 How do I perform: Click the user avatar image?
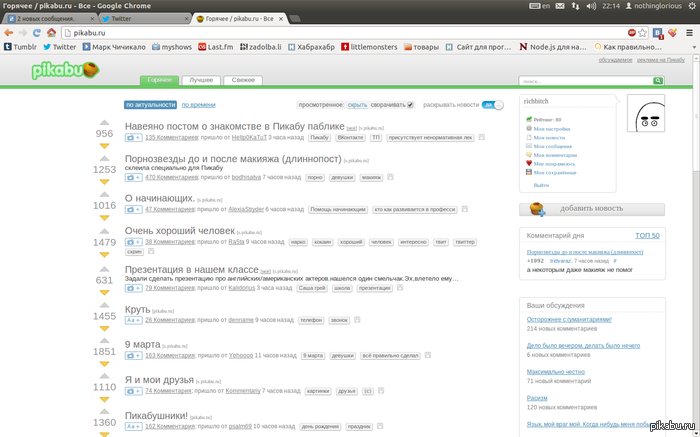point(648,119)
